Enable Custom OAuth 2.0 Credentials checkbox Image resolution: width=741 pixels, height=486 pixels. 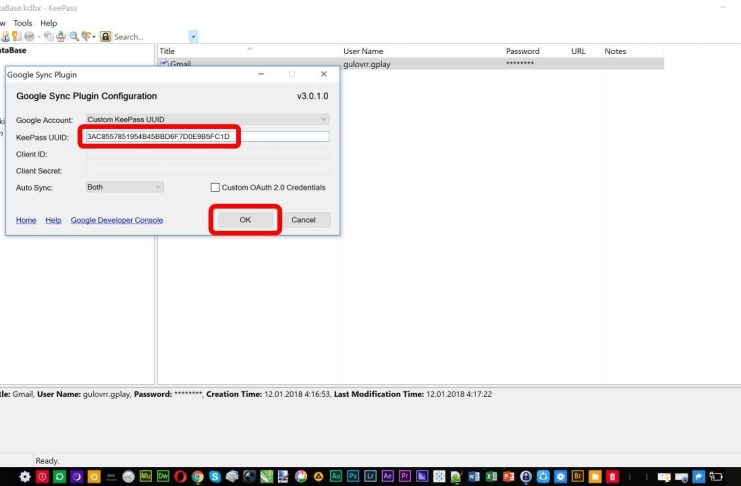pos(215,188)
